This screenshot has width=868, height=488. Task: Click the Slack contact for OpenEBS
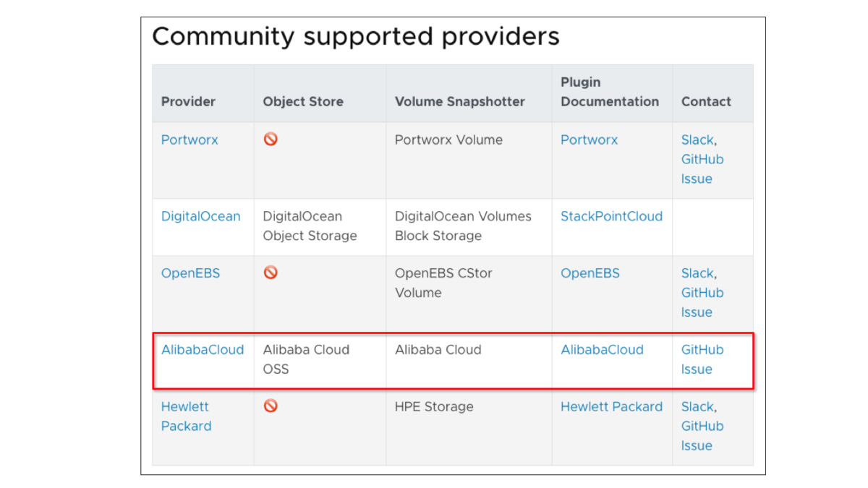coord(697,273)
